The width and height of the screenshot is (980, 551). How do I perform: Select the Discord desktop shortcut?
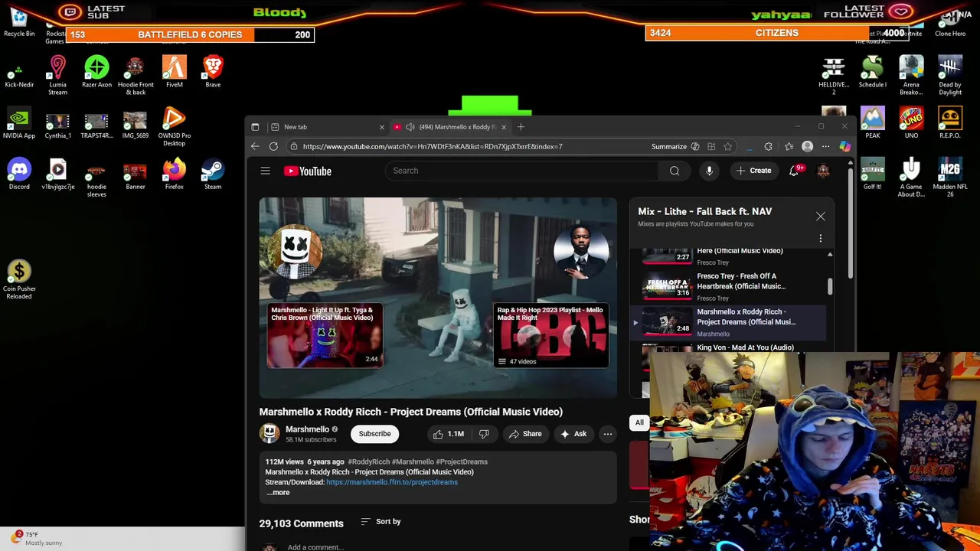tap(19, 174)
